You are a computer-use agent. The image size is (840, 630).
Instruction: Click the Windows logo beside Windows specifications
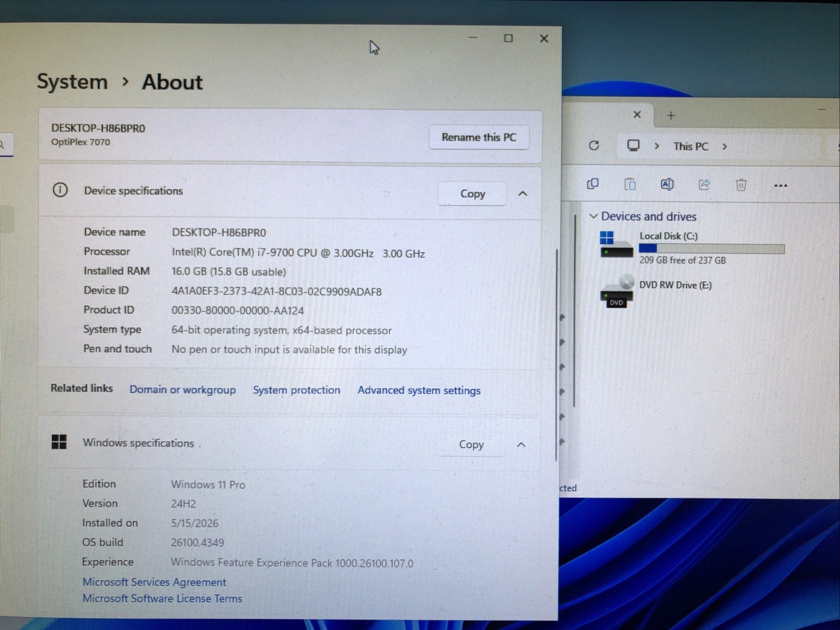click(x=59, y=442)
